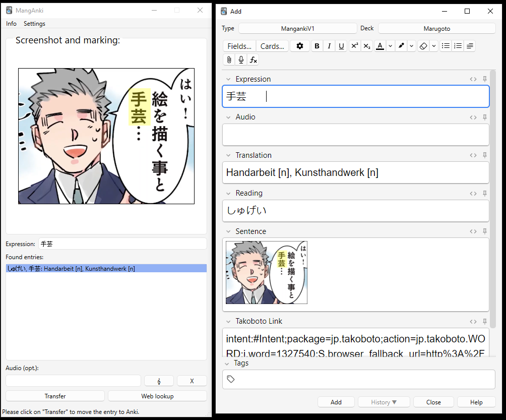Screen dimensions: 506x420
Task: Click the superscript formatting icon
Action: (354, 46)
